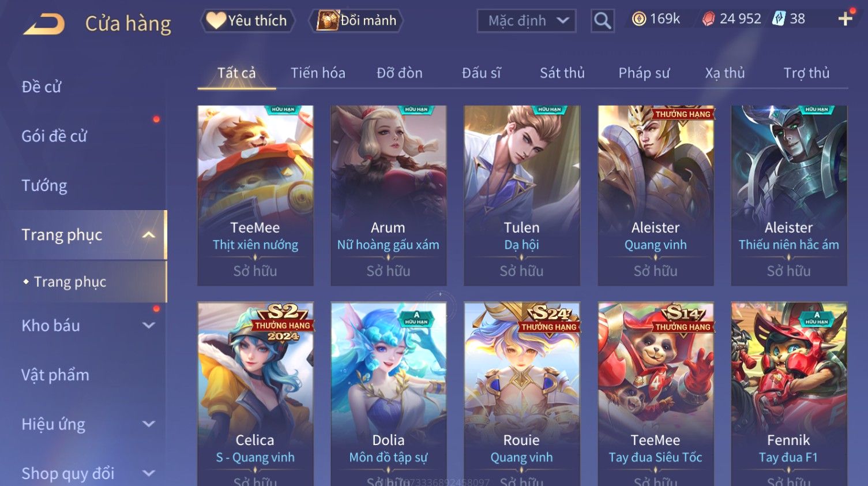Viewport: 868px width, 486px height.
Task: Open the Mặc định sort dropdown
Action: point(526,21)
